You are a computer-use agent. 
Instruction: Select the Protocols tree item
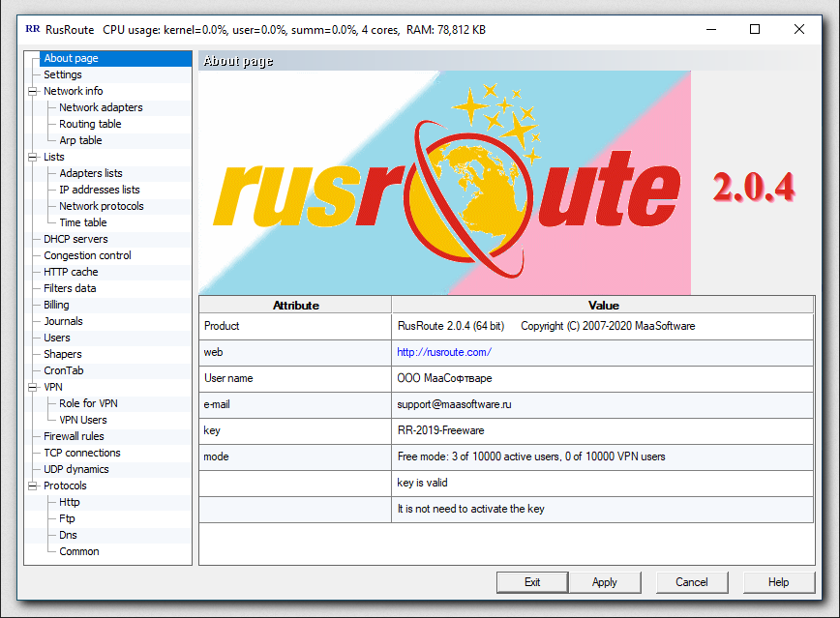tap(65, 486)
